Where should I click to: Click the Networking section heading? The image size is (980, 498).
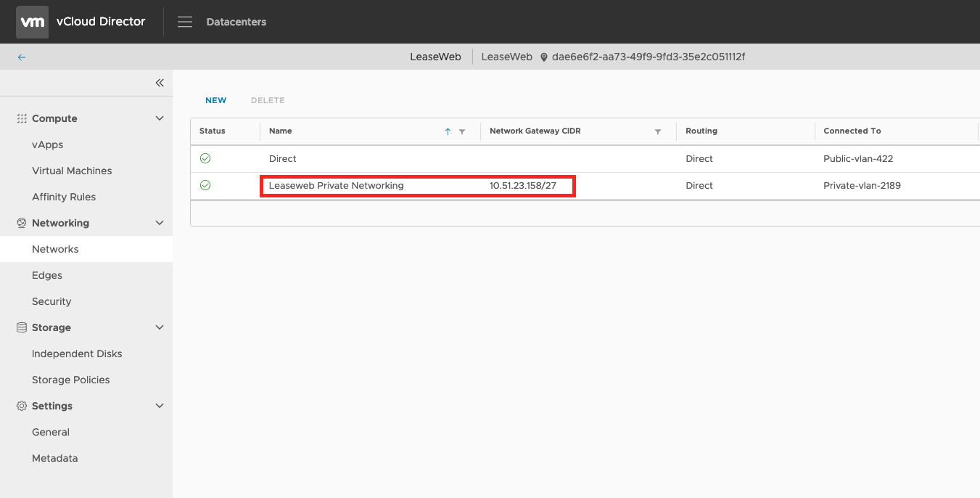pyautogui.click(x=60, y=223)
